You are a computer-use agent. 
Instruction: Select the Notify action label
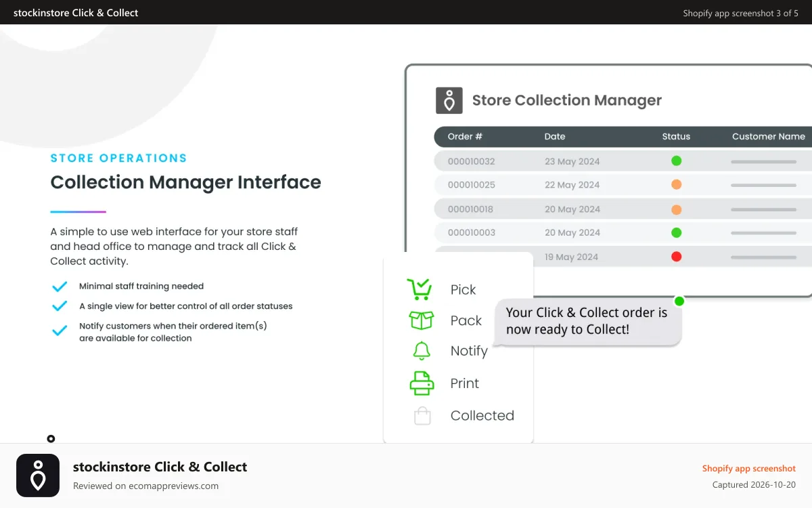point(469,351)
